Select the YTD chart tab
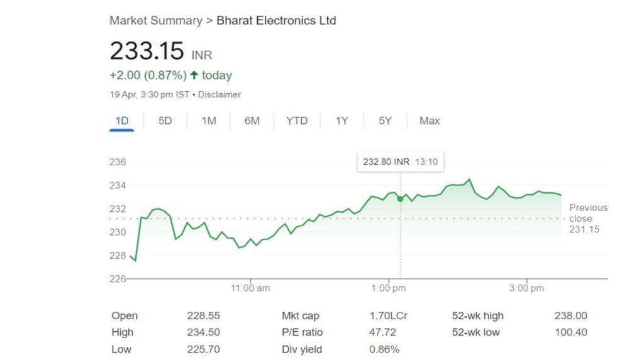644x362 pixels. 297,121
